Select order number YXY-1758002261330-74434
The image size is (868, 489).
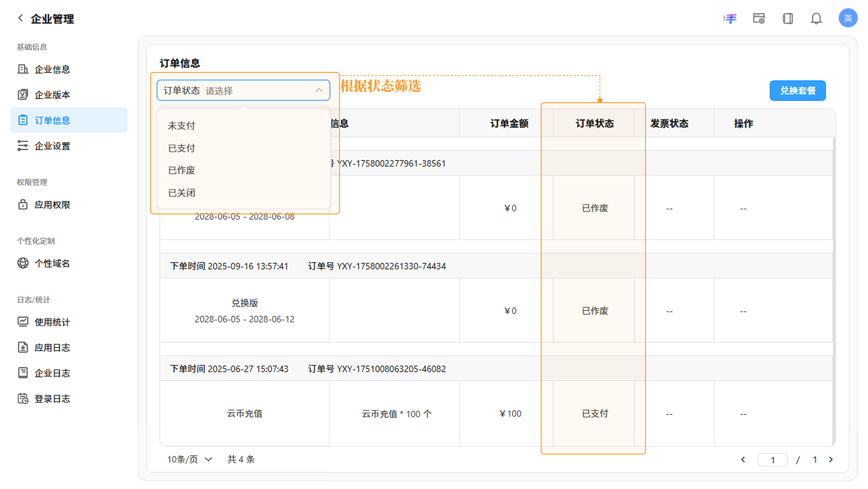[x=391, y=266]
